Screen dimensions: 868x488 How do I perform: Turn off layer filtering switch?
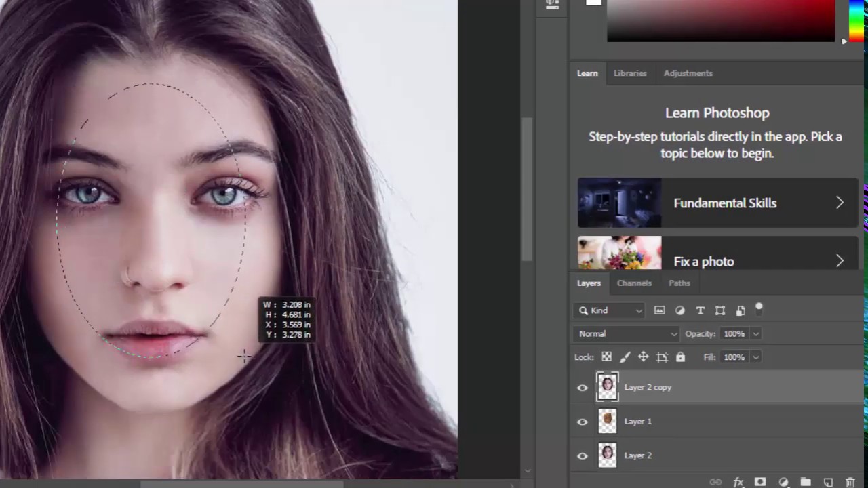tap(759, 308)
